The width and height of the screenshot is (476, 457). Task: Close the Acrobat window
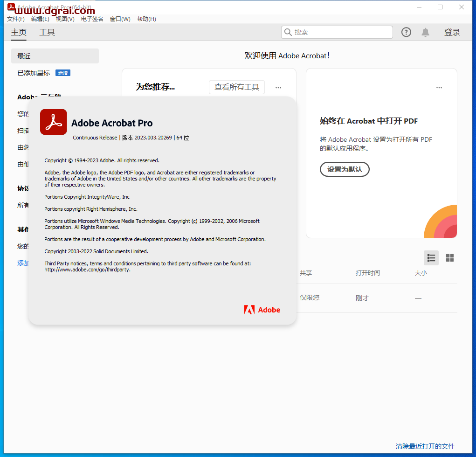click(x=461, y=7)
